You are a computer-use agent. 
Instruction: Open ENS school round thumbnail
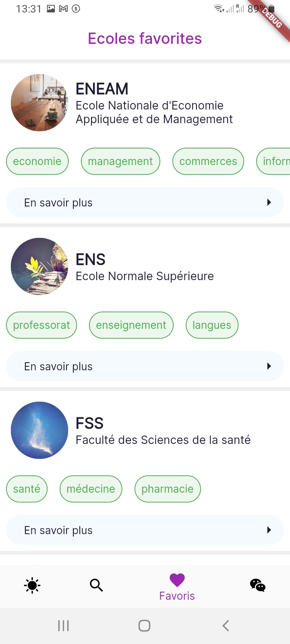tap(39, 266)
